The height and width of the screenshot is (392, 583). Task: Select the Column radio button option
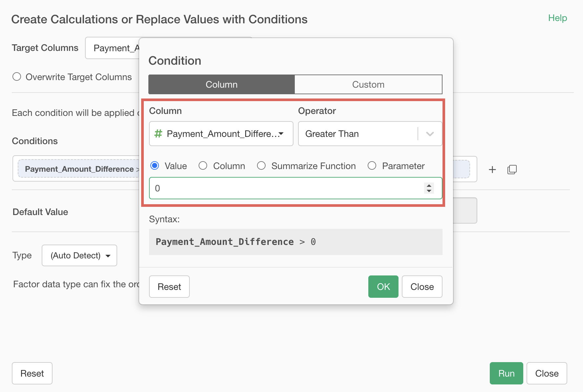pyautogui.click(x=203, y=166)
